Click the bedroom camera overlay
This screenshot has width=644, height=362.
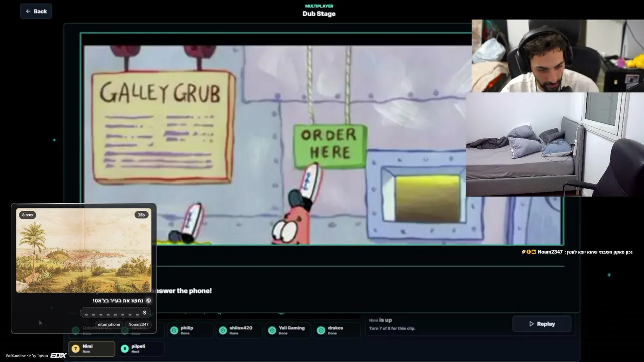point(555,144)
